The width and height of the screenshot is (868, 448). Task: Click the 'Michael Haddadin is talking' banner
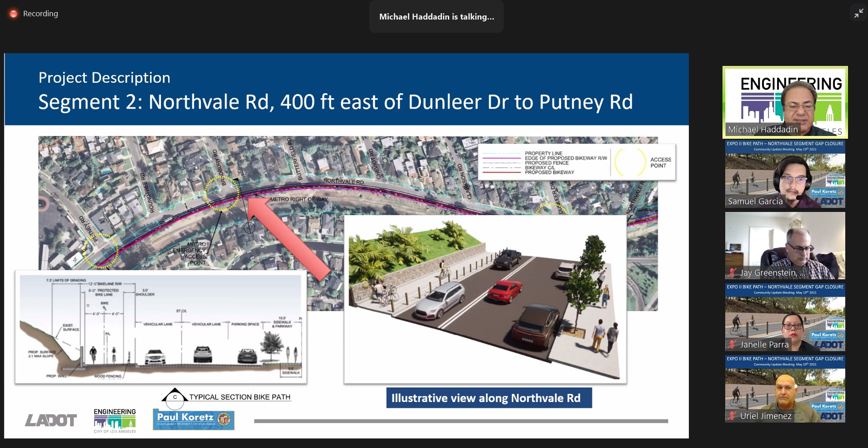click(x=436, y=17)
